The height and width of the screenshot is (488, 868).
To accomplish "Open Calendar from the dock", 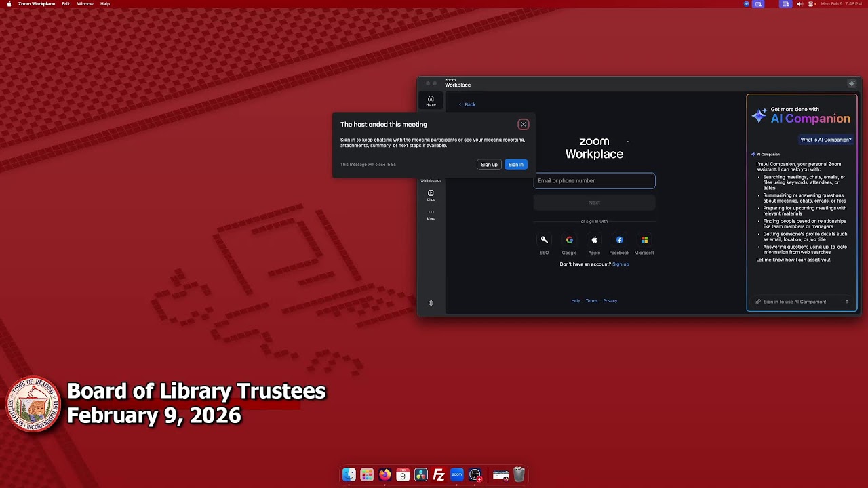I will tap(403, 475).
